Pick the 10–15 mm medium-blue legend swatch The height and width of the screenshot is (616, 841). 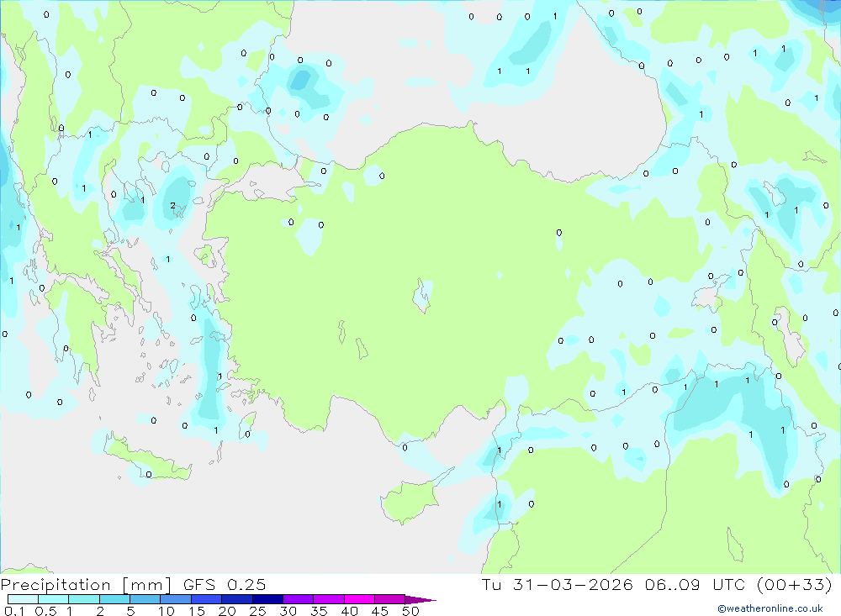tap(176, 599)
